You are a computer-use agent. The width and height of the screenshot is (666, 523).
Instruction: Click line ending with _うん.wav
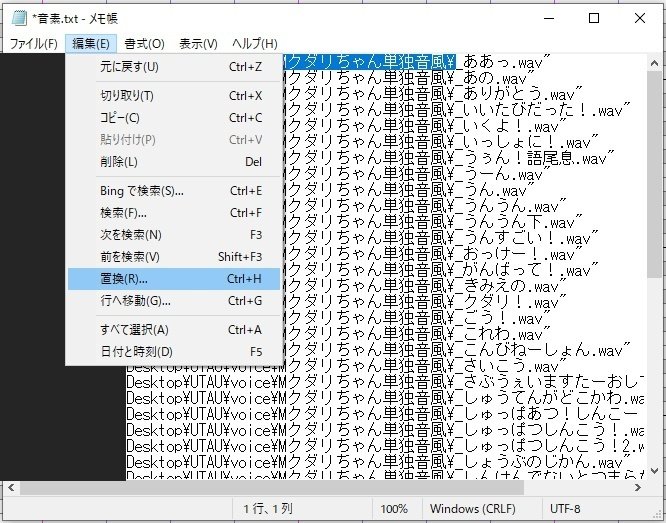pos(408,190)
